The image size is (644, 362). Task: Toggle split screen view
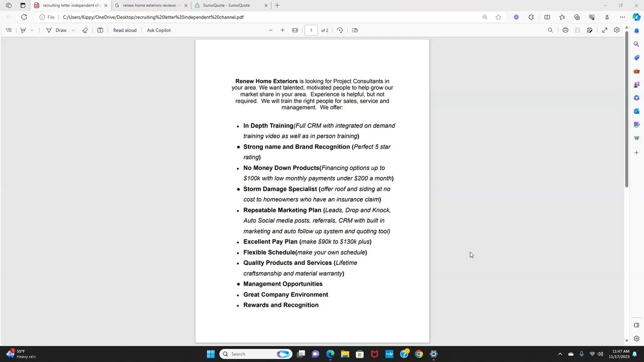547,17
